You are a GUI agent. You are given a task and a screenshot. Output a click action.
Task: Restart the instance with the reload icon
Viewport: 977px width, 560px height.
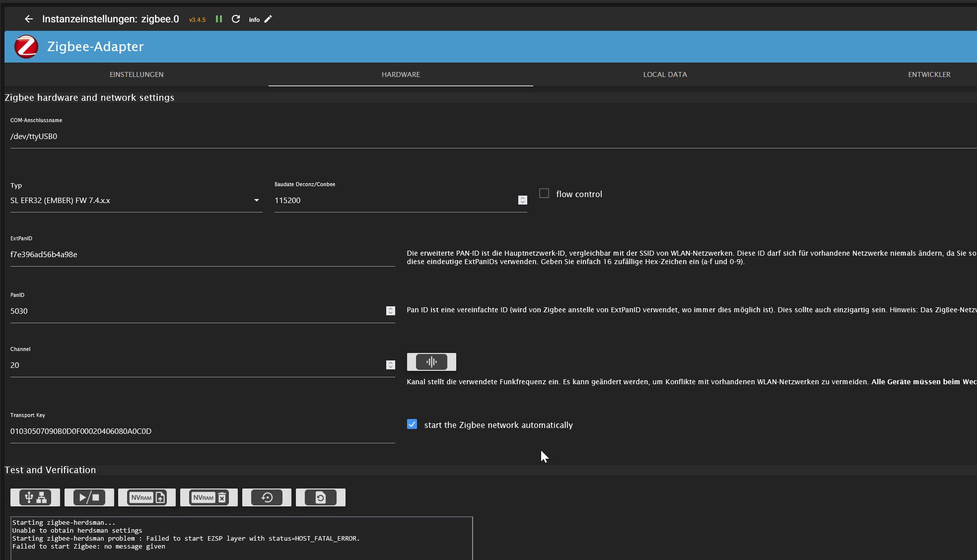click(x=236, y=19)
